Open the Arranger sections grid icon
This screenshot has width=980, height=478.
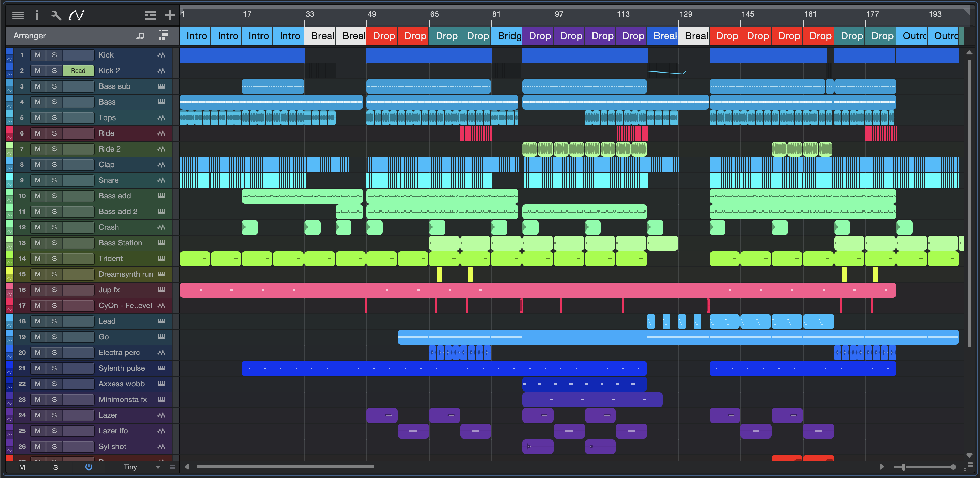(x=163, y=35)
